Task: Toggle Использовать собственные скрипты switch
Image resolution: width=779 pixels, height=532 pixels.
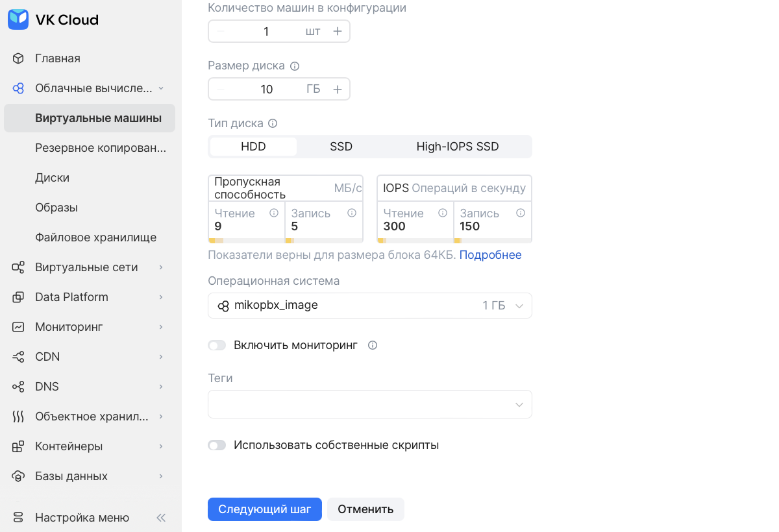Action: 217,445
